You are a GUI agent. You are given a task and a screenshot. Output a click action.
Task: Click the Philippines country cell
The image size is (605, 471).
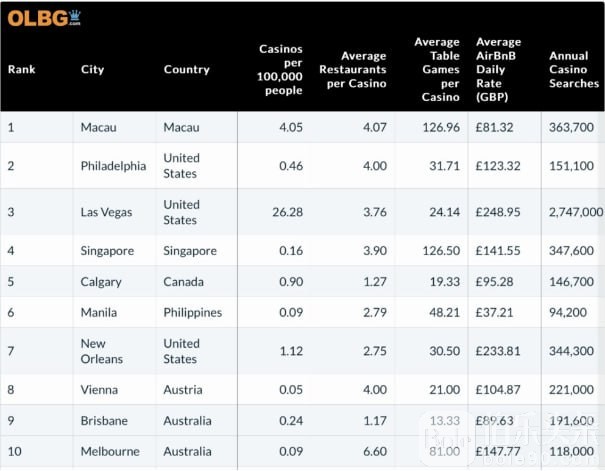click(x=193, y=313)
